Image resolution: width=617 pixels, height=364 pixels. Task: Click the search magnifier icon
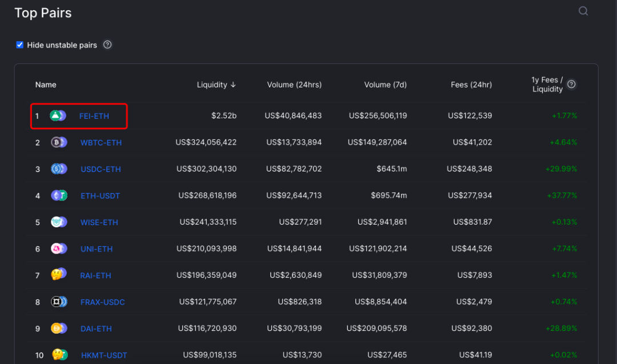coord(583,11)
